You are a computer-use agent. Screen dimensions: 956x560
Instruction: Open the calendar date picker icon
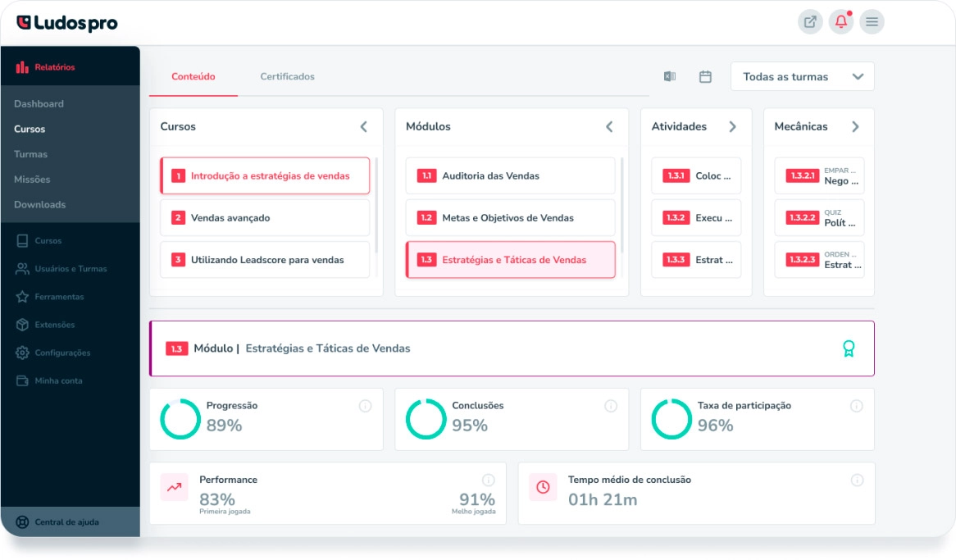tap(705, 76)
